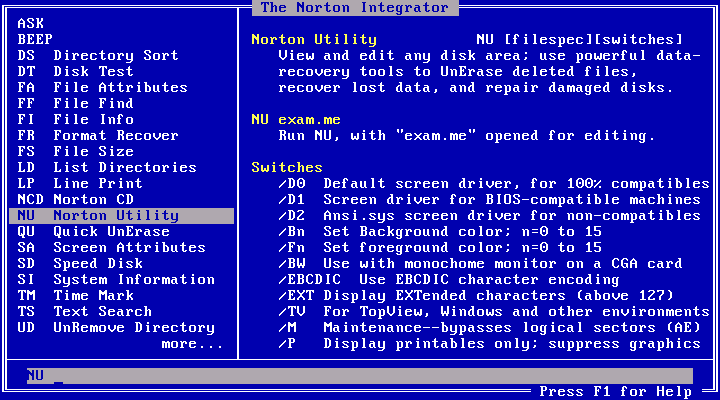Click the 'NU exam.me' example heading
The image size is (720, 400).
pyautogui.click(x=296, y=120)
